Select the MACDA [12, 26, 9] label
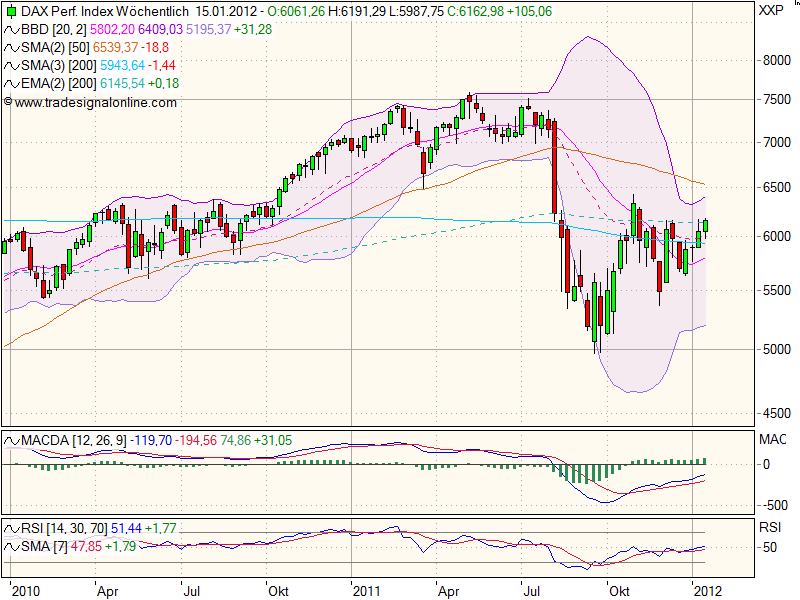Image resolution: width=800 pixels, height=600 pixels. click(x=74, y=440)
